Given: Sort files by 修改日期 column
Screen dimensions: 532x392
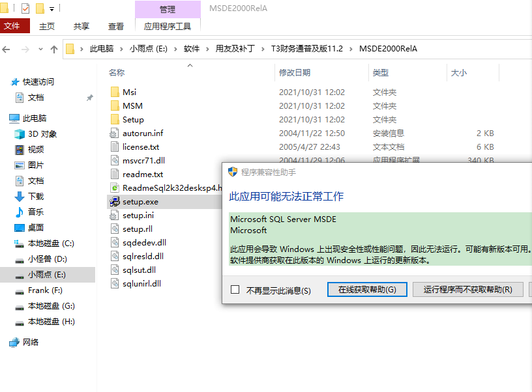Looking at the screenshot, I should (295, 72).
